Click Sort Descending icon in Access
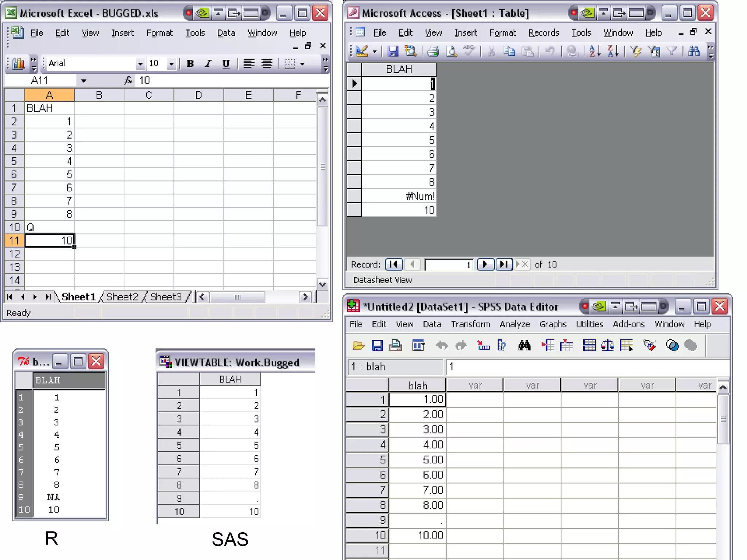This screenshot has height=560, width=747. 613,51
